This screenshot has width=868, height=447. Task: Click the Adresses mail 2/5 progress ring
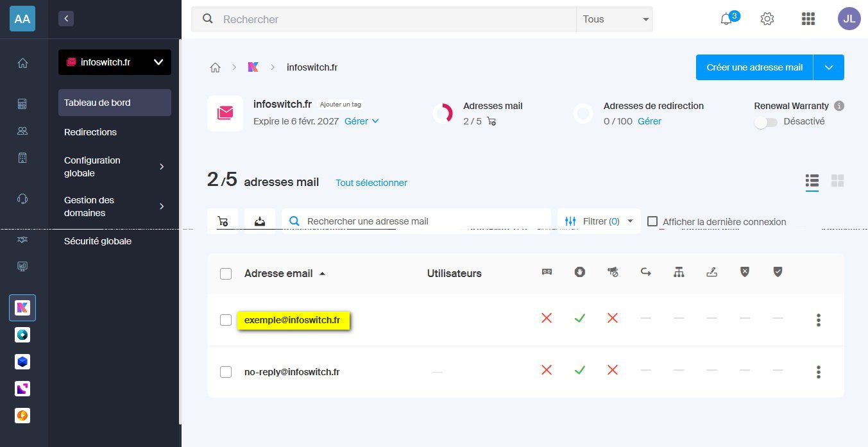click(445, 114)
